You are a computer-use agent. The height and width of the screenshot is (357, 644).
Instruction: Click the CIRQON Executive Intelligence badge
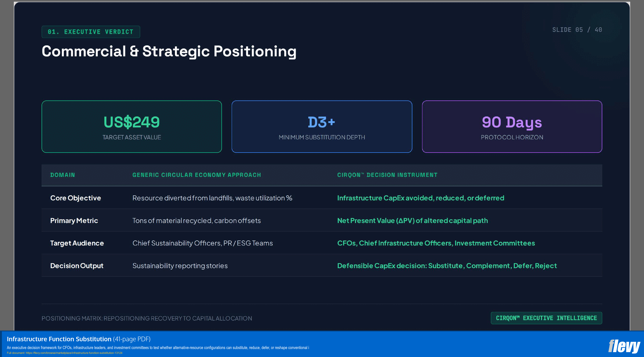(546, 318)
